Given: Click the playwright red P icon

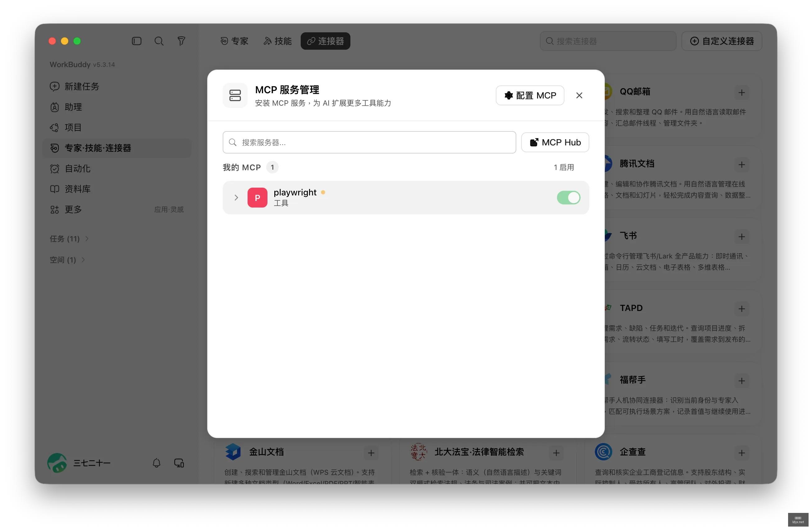Looking at the screenshot, I should tap(258, 198).
